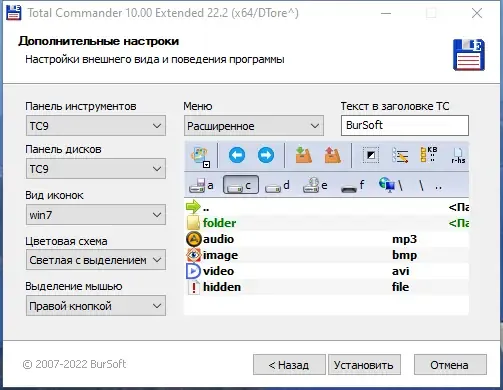Click the pack files icon with green arrow
503x390 pixels.
303,155
